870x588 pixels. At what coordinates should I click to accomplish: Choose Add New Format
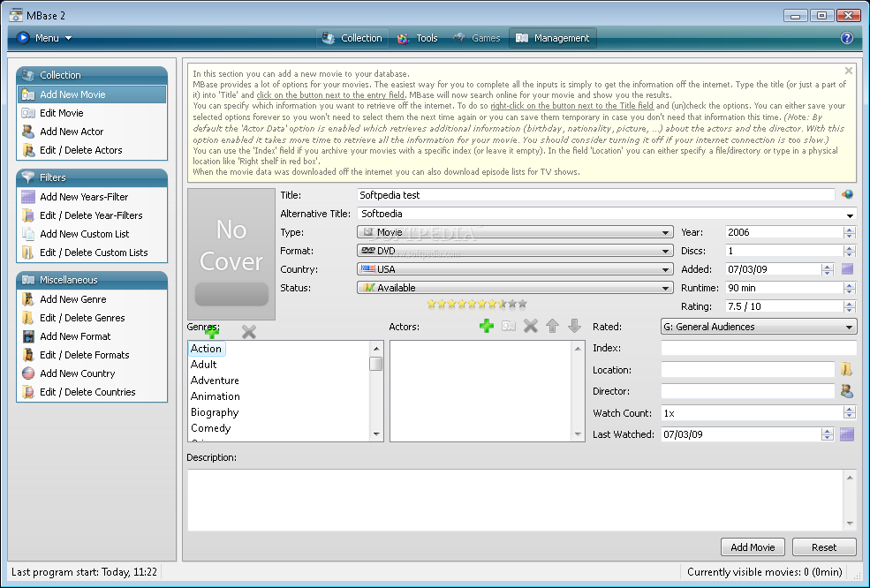tap(92, 336)
